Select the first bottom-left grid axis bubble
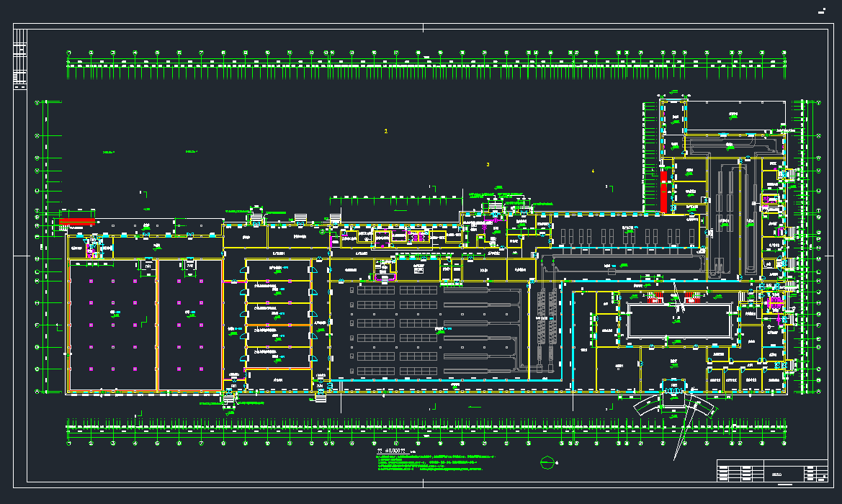Screen dimensions: 842x504 tap(69, 444)
